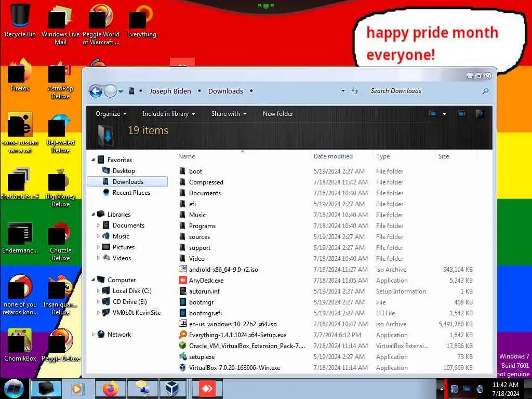
Task: Open VirtualBox from the taskbar
Action: [172, 389]
